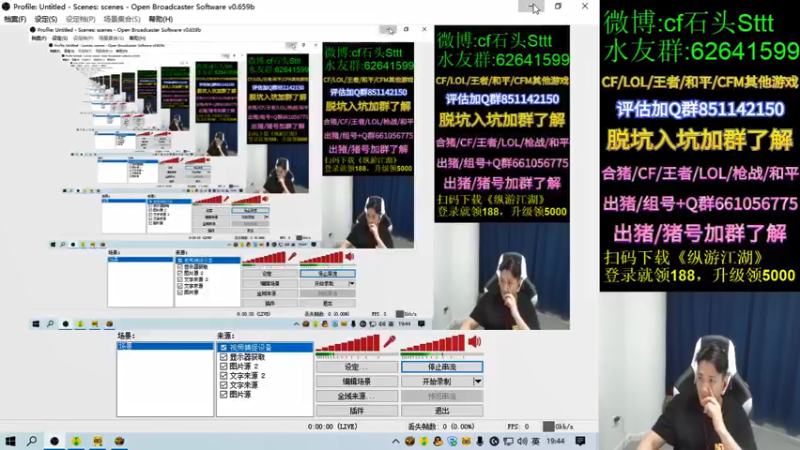
Task: Select the 文字来源 2 source row name
Action: [x=247, y=376]
